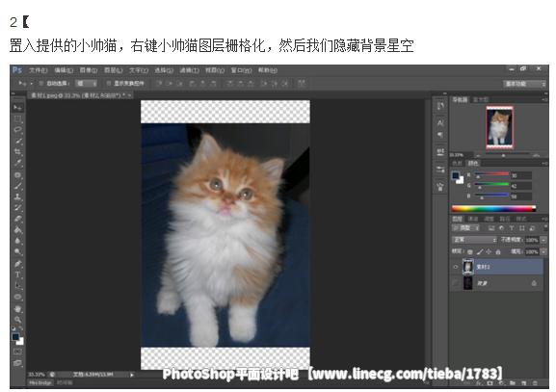Change the screen mode button

point(17,363)
